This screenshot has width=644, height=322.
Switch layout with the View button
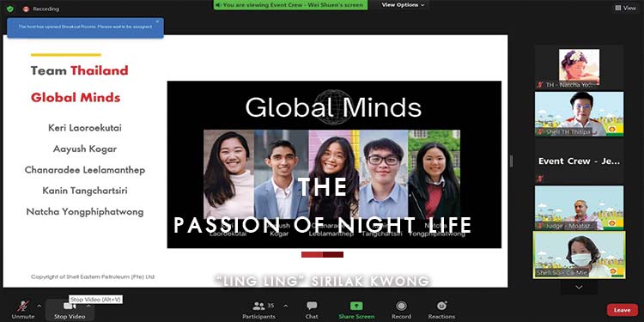(625, 8)
